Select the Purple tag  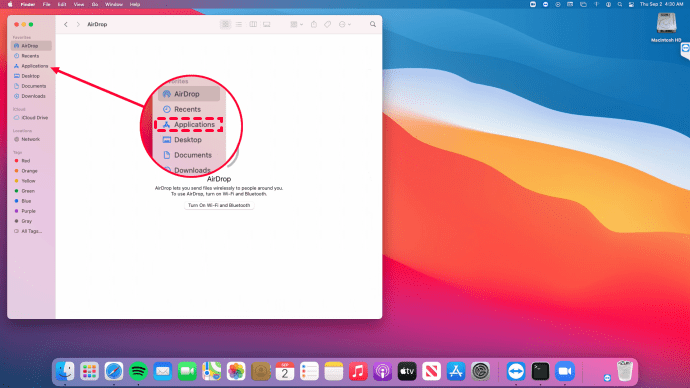tap(31, 211)
